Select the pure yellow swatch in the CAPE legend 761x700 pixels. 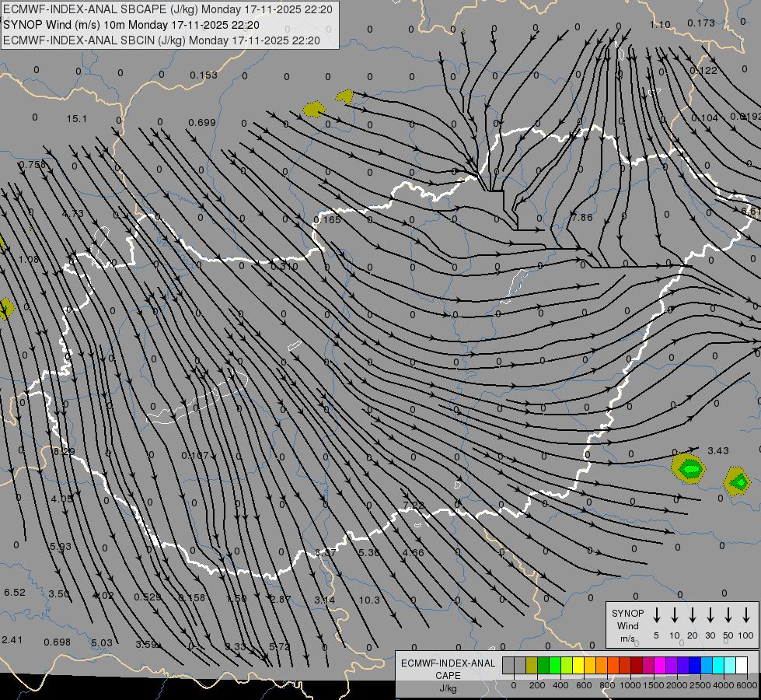pyautogui.click(x=578, y=666)
